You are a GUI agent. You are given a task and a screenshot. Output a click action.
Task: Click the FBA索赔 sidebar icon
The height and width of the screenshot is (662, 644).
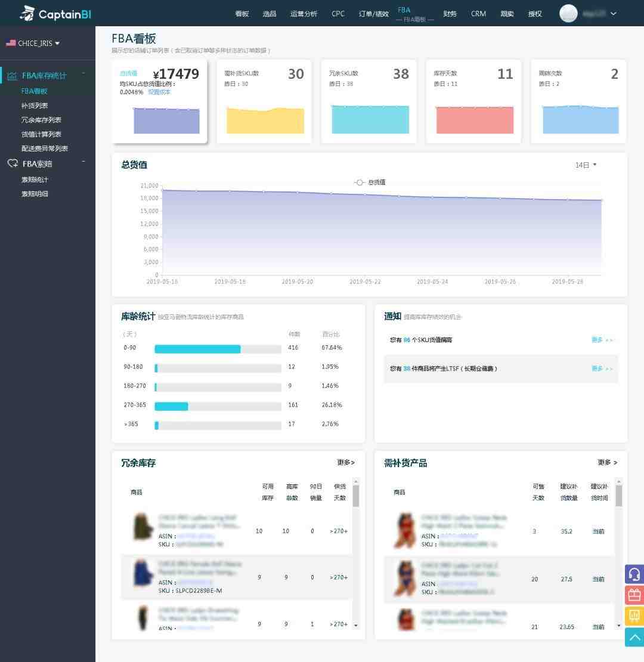click(x=13, y=163)
